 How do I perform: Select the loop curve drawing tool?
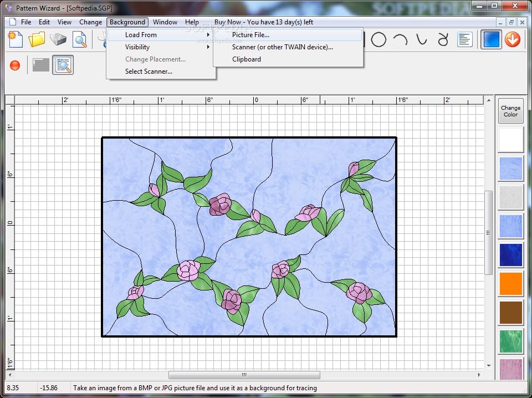click(443, 40)
